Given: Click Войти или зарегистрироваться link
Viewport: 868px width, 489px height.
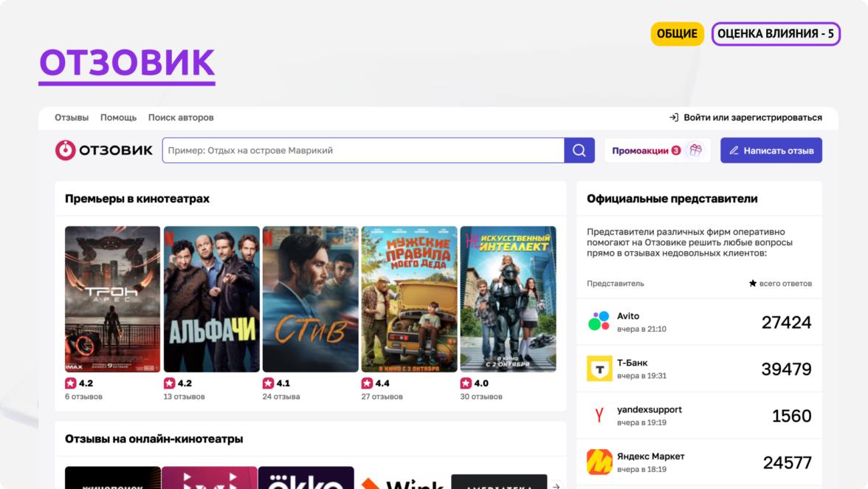Looking at the screenshot, I should 752,117.
